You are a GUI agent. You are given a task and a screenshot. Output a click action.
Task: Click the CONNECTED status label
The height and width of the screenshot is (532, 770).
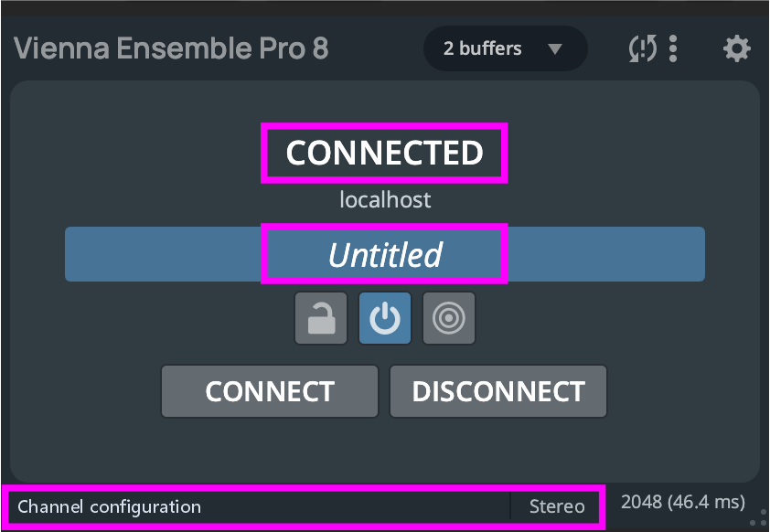pyautogui.click(x=384, y=154)
